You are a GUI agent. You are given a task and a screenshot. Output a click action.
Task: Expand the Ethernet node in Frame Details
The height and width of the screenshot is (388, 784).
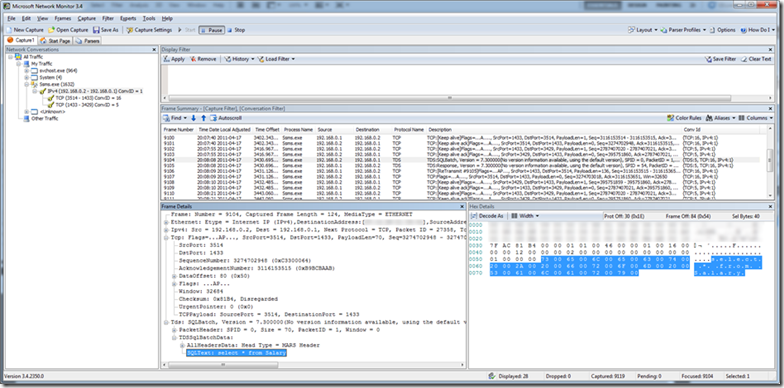[x=166, y=222]
